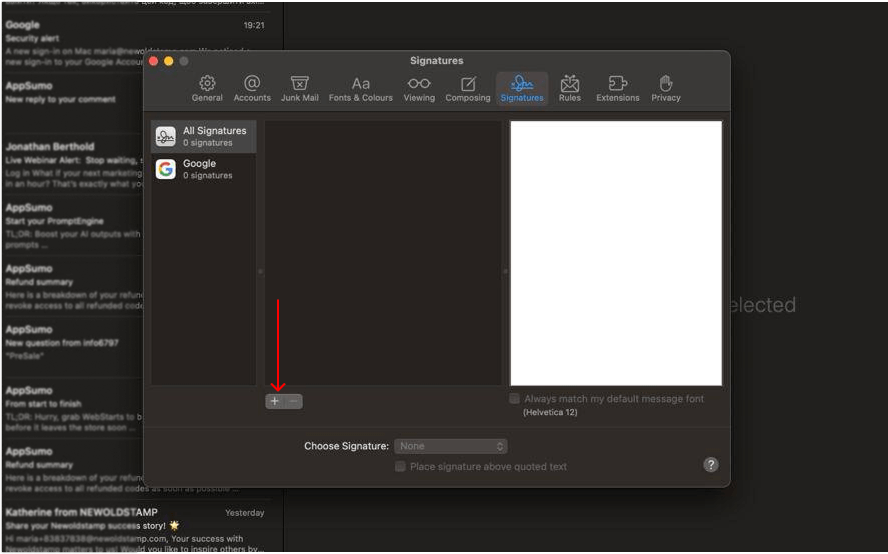888x554 pixels.
Task: Add a new signature with plus button
Action: pyautogui.click(x=275, y=401)
